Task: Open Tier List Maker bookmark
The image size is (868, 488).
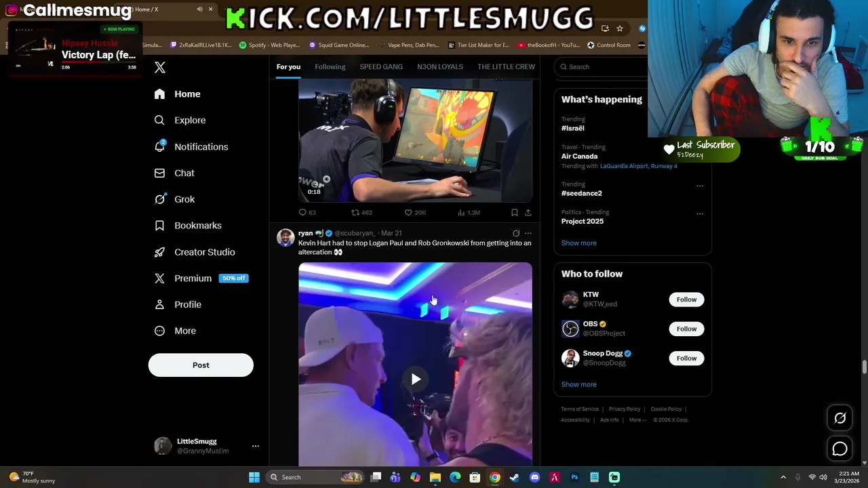Action: point(479,45)
